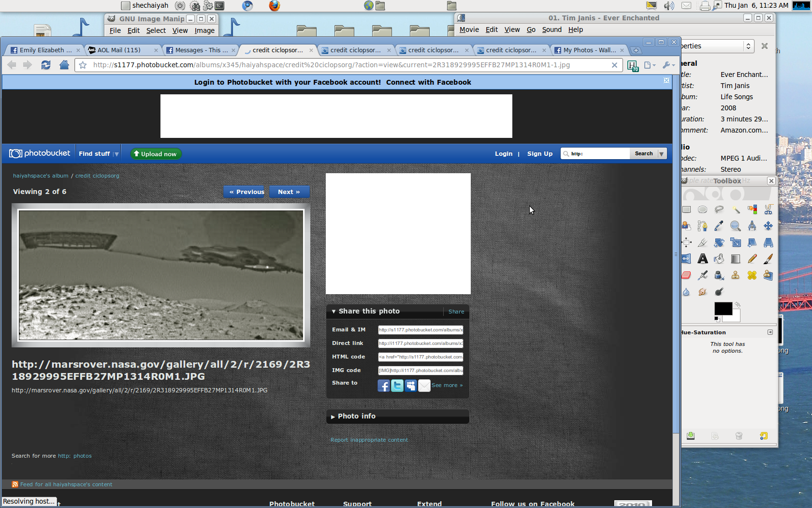Select the Blur/Sharpen droplet tool

[x=686, y=292]
